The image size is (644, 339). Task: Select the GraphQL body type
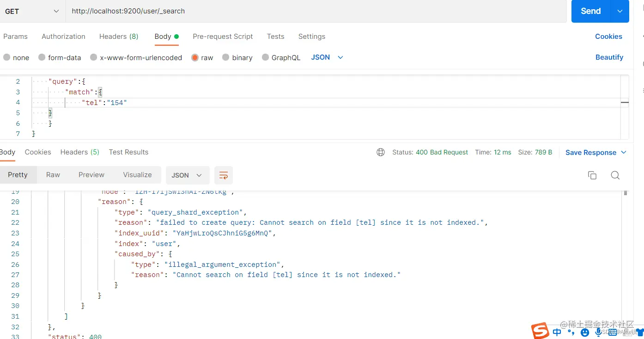coord(281,57)
